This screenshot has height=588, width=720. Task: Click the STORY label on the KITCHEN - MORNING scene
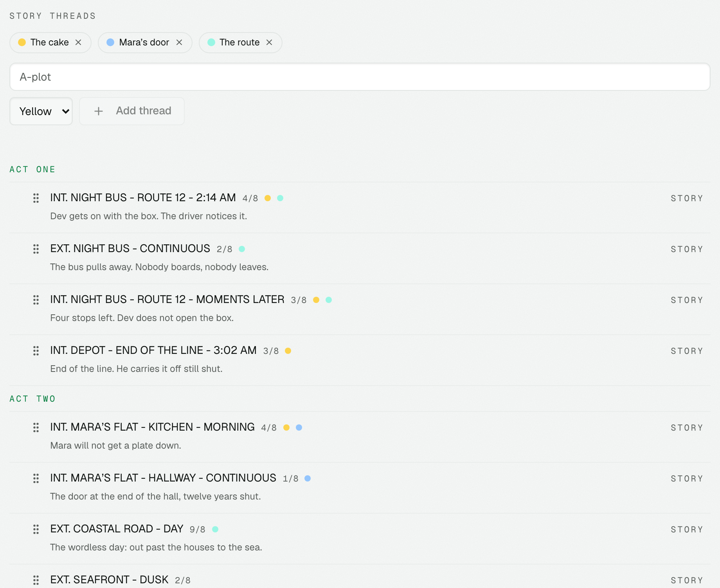pyautogui.click(x=687, y=428)
